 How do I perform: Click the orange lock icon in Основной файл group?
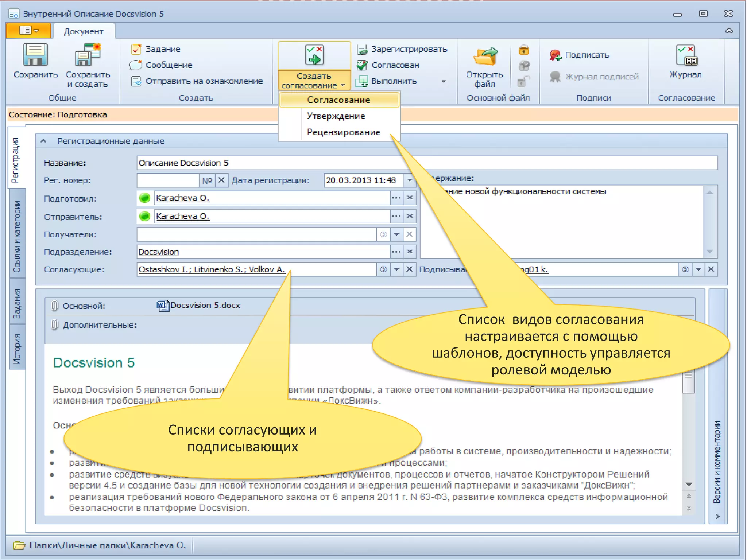point(524,50)
